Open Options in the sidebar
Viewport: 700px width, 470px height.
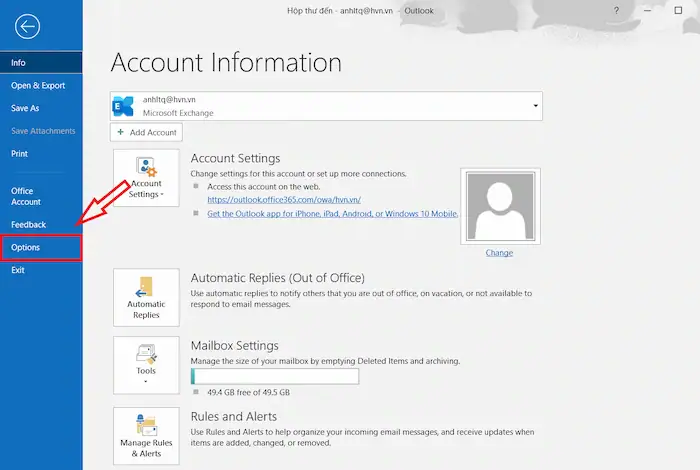(41, 247)
